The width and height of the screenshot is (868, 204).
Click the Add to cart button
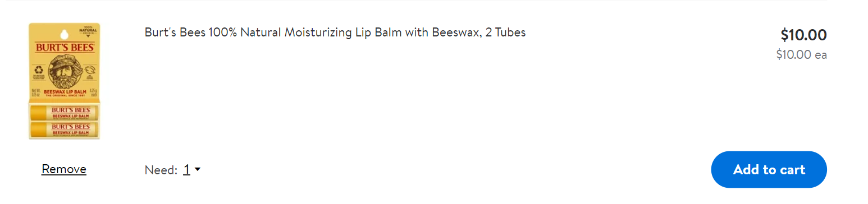(x=769, y=169)
